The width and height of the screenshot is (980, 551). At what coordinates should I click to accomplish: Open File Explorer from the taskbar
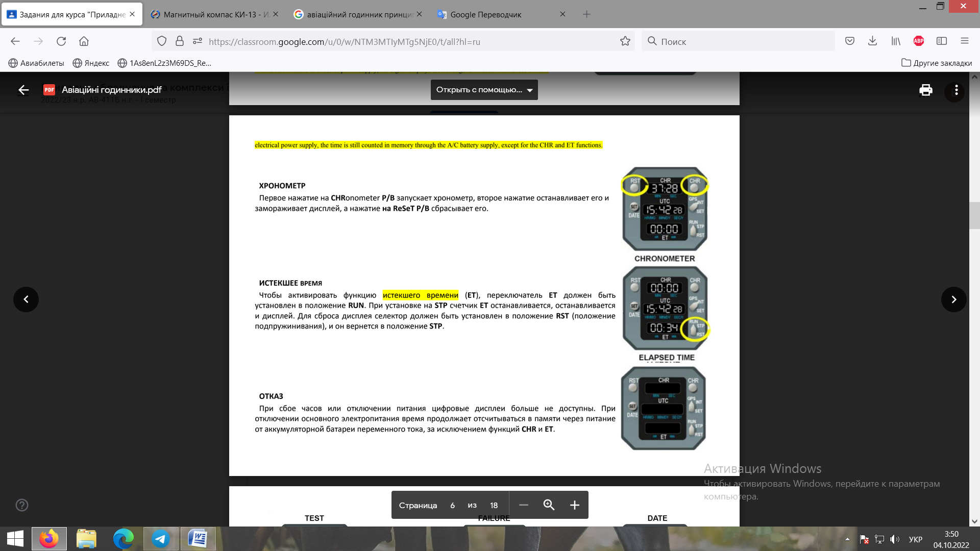pyautogui.click(x=86, y=539)
